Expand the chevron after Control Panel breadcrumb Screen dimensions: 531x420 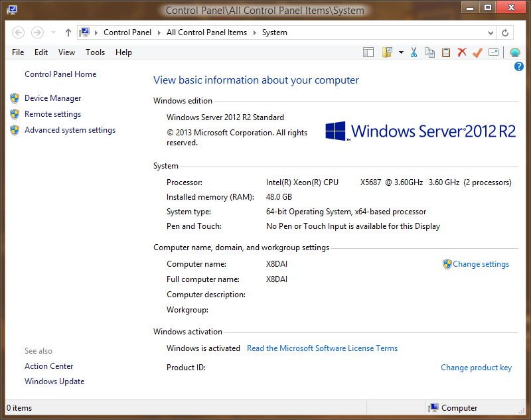[x=159, y=33]
